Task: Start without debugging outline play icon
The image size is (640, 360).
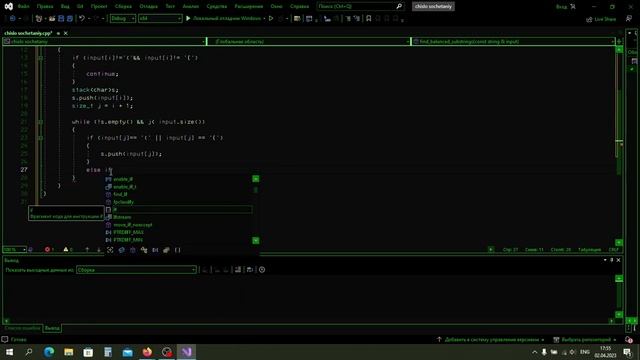Action: tap(271, 18)
